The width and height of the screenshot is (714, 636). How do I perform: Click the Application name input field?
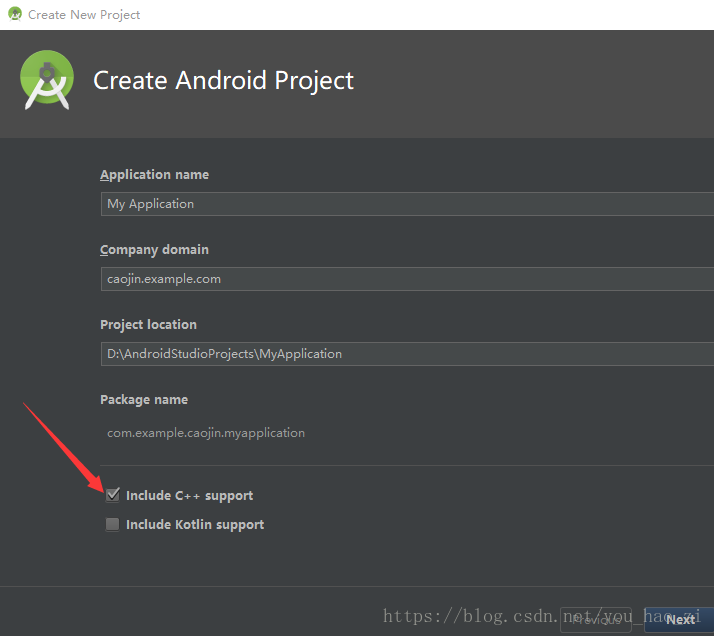coord(407,204)
